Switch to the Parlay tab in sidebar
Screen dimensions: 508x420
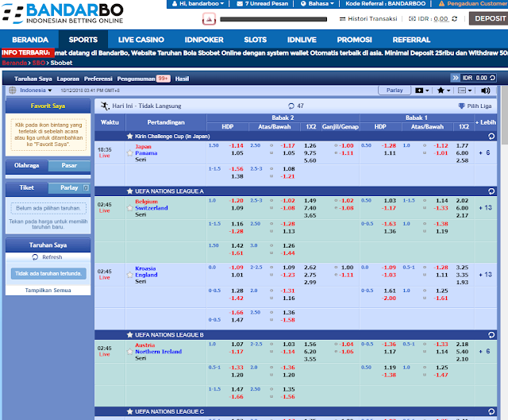pos(69,187)
